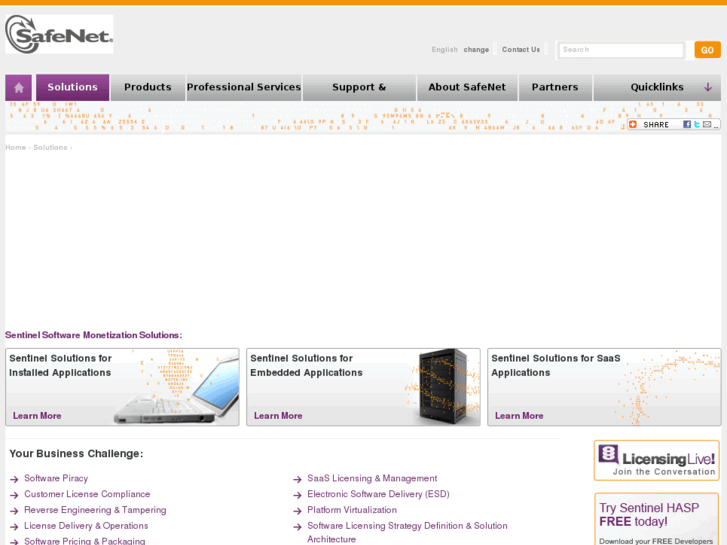
Task: Open Software Piracy link
Action: [x=56, y=478]
